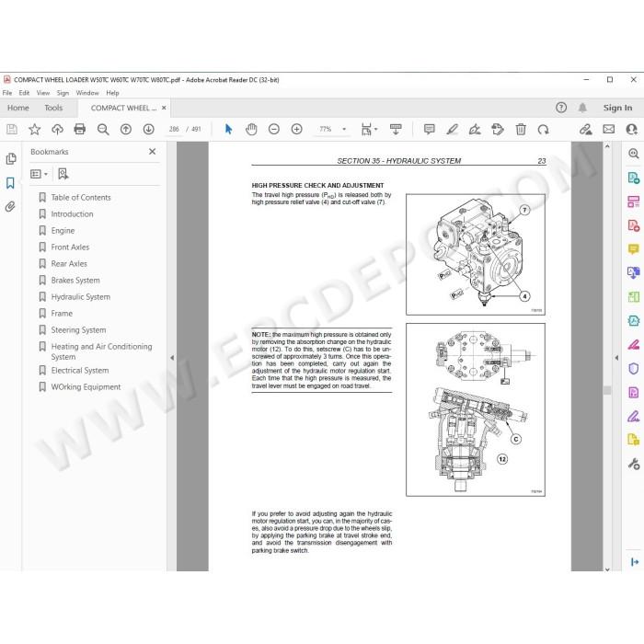
Task: Zoom in with the plus icon
Action: (296, 130)
